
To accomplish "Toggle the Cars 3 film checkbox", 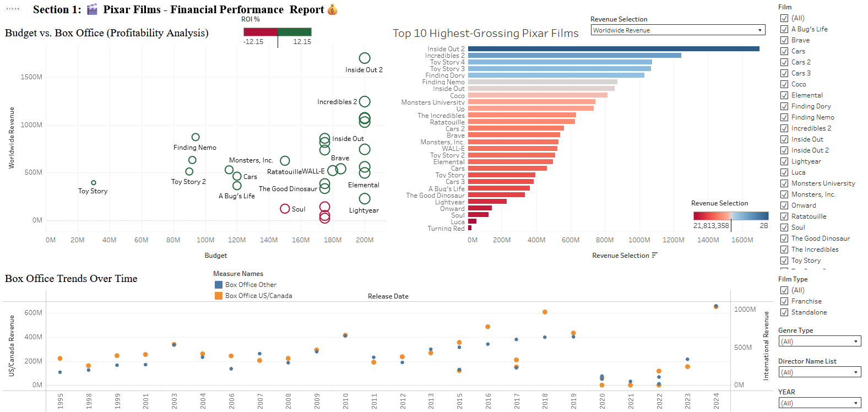I will [784, 73].
